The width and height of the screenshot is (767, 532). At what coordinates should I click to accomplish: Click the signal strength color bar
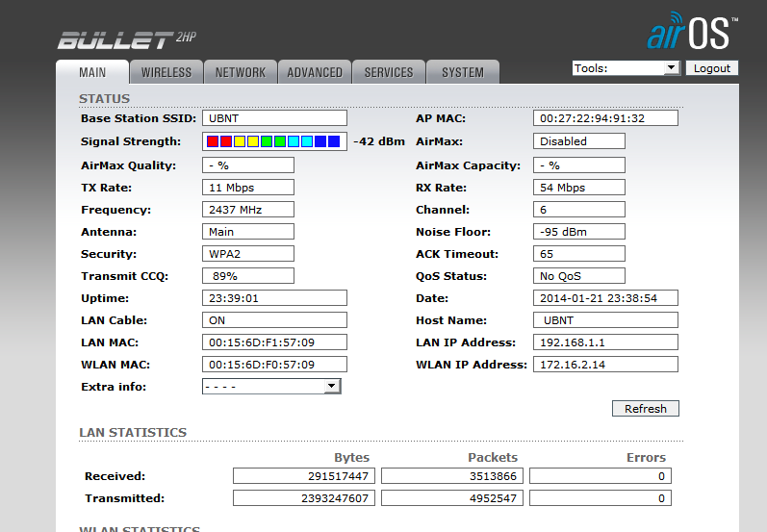tap(274, 141)
